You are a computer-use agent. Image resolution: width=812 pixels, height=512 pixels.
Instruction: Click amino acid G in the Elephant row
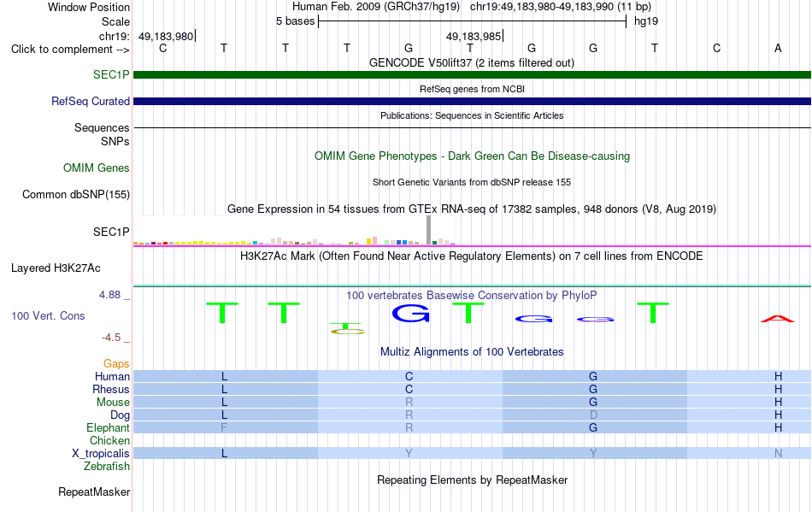(x=593, y=428)
